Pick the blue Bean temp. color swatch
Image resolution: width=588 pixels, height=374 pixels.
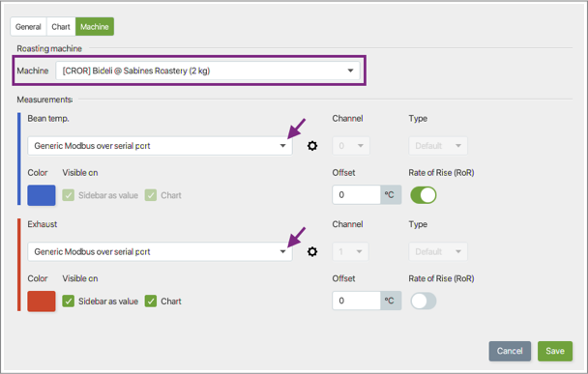[42, 195]
